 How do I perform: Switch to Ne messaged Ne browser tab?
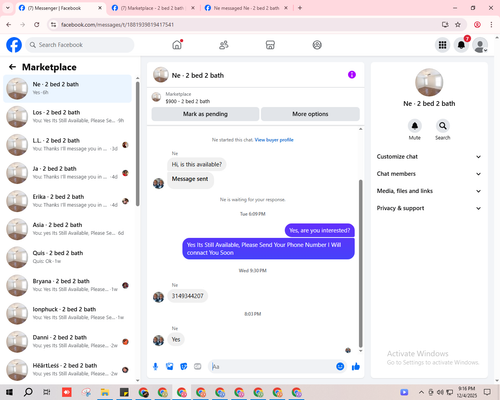point(245,8)
